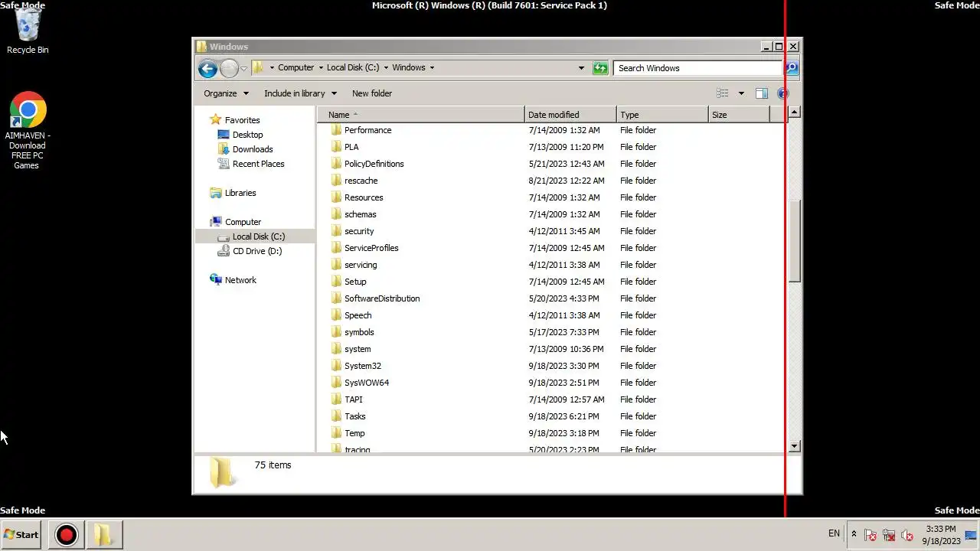Open the AIMHAVEN Chrome shortcut on desktop
The image size is (980, 551).
coord(28,130)
